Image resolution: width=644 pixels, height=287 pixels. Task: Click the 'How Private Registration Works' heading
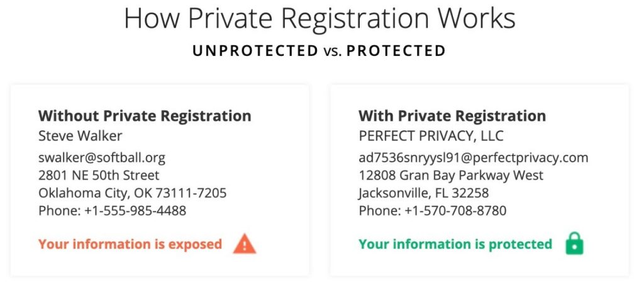point(320,18)
